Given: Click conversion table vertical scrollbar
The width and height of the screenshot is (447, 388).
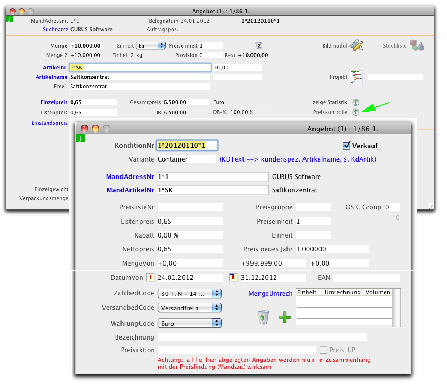Looking at the screenshot, I should tap(397, 308).
